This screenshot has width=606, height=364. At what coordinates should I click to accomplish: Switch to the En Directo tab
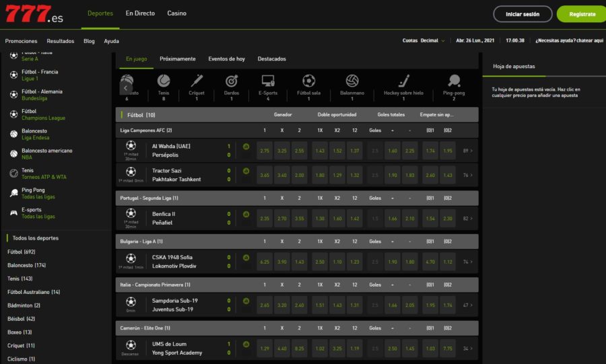pos(140,13)
